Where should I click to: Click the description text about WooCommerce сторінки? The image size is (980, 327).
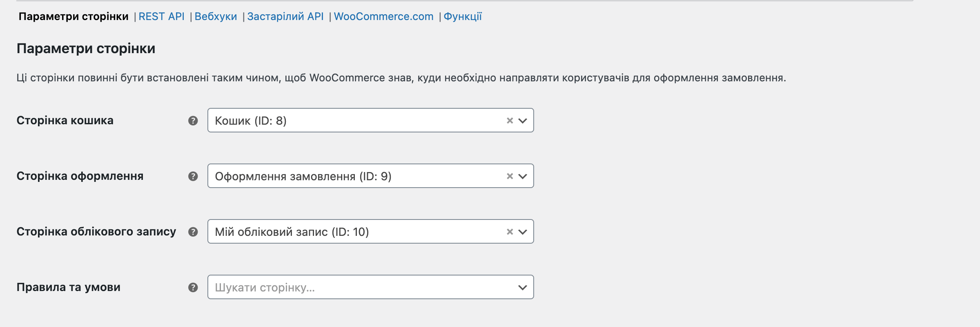pos(401,78)
